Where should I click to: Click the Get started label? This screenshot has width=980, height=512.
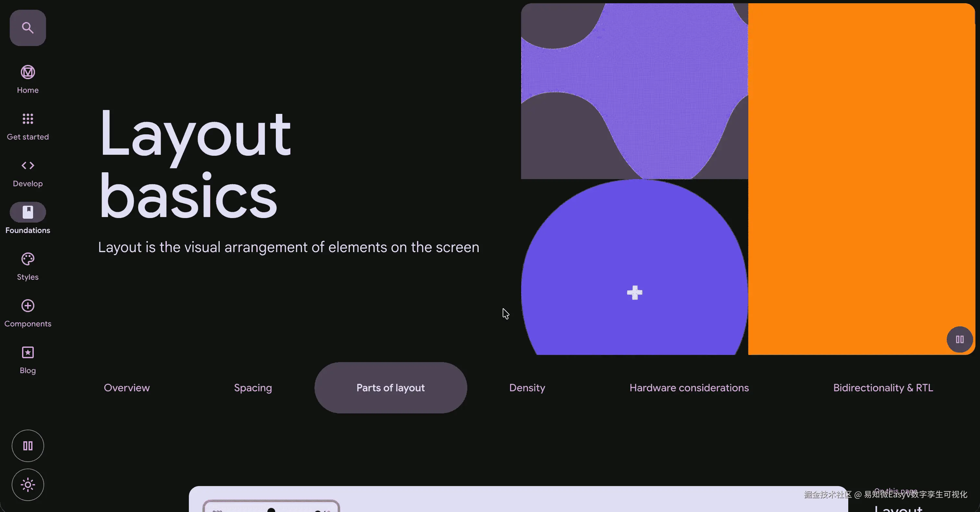pos(28,137)
